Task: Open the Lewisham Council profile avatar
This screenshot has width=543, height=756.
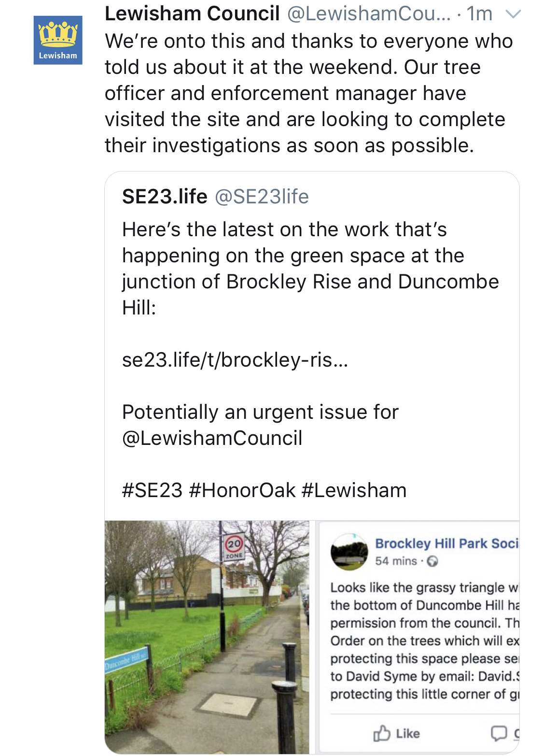Action: (58, 40)
